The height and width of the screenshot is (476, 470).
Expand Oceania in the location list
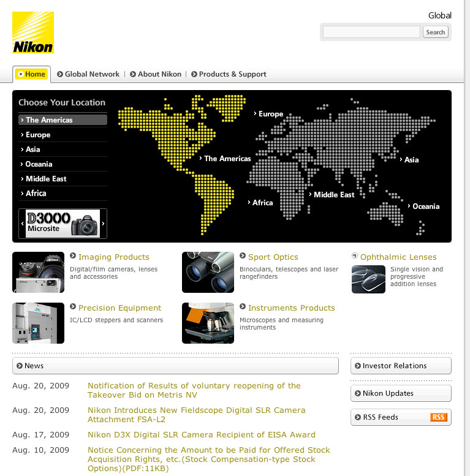63,164
